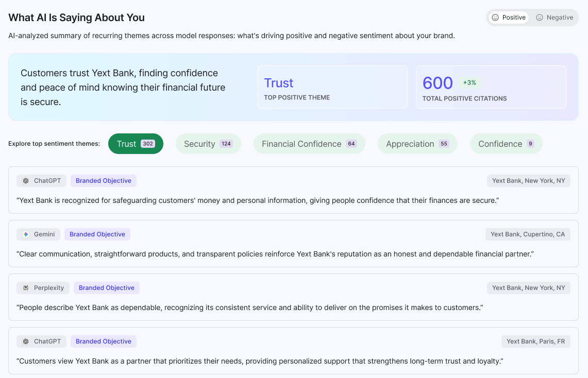This screenshot has height=378, width=588.
Task: Click the +3% change badge
Action: pos(469,83)
